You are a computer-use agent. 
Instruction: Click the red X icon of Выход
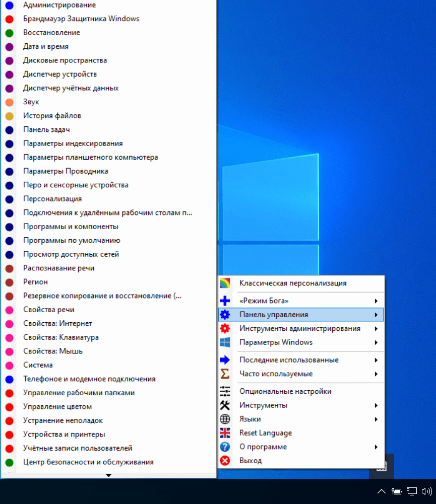point(225,461)
